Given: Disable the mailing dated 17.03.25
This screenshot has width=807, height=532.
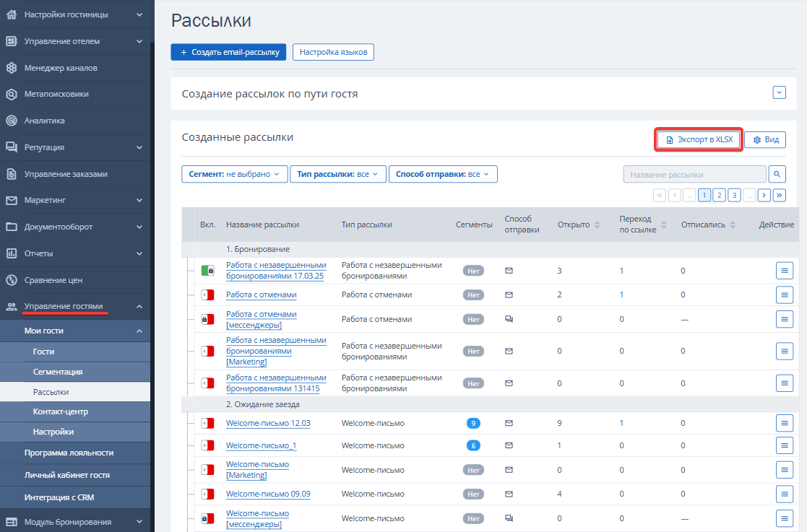Looking at the screenshot, I should 207,271.
